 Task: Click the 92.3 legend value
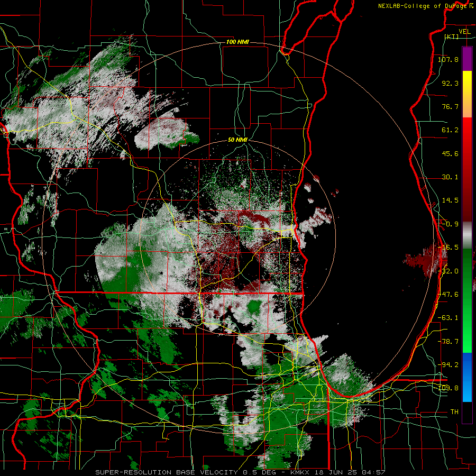click(x=450, y=83)
